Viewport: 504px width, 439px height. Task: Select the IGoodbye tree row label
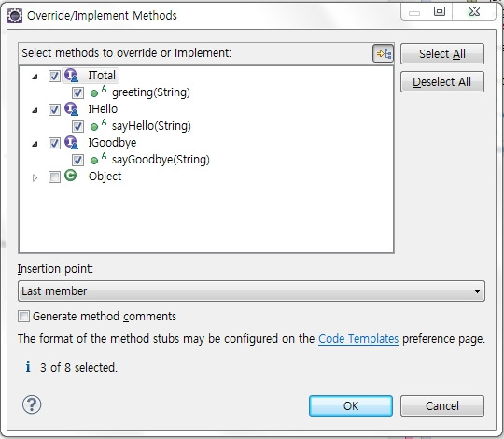tap(112, 143)
